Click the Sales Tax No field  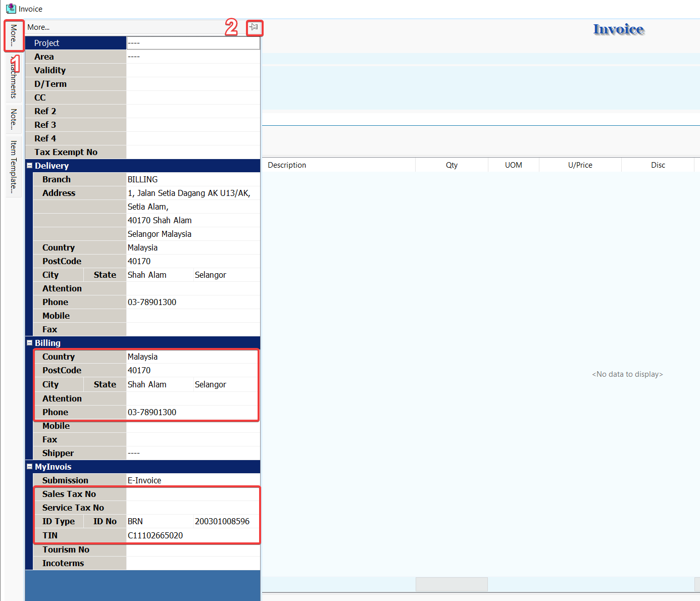click(x=193, y=494)
